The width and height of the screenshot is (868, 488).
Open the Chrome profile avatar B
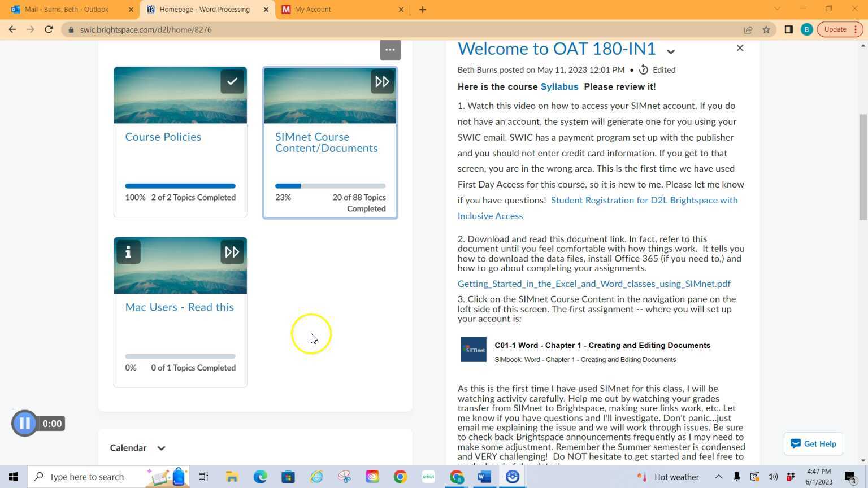coord(807,29)
